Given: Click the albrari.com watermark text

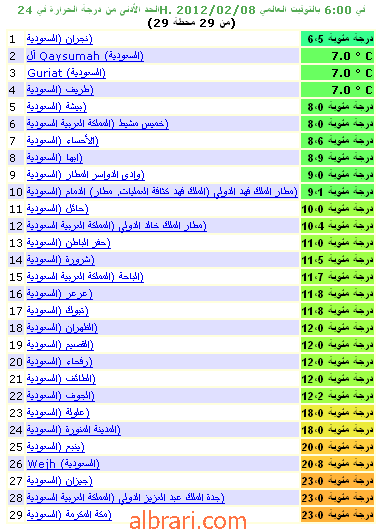Looking at the screenshot, I should 188,521.
